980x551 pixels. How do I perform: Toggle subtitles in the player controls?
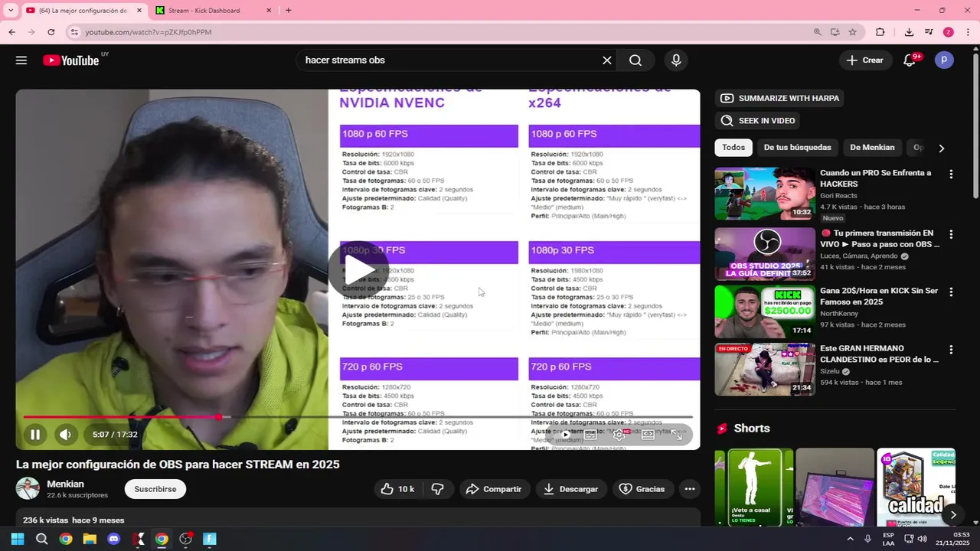(x=590, y=435)
